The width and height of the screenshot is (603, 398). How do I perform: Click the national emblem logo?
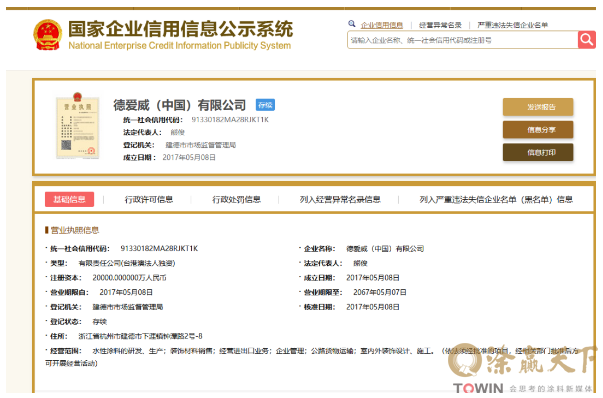tap(48, 35)
